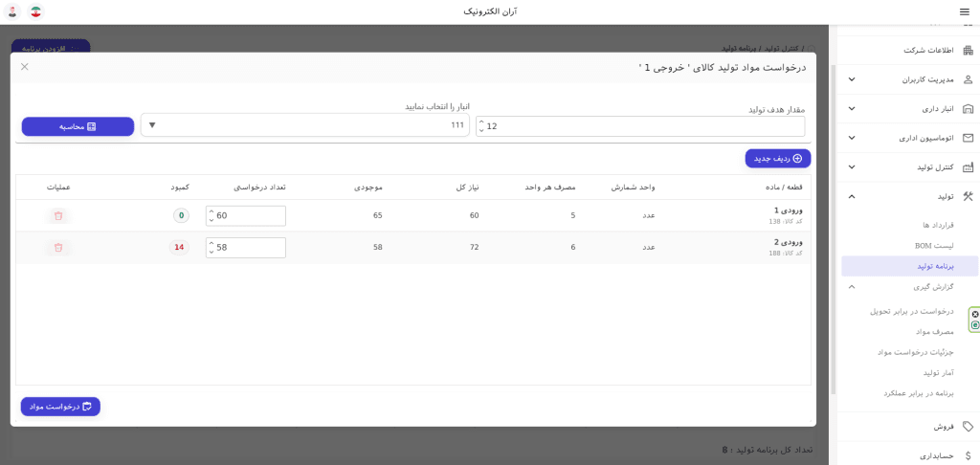Click the Iran flag language icon

[x=36, y=11]
